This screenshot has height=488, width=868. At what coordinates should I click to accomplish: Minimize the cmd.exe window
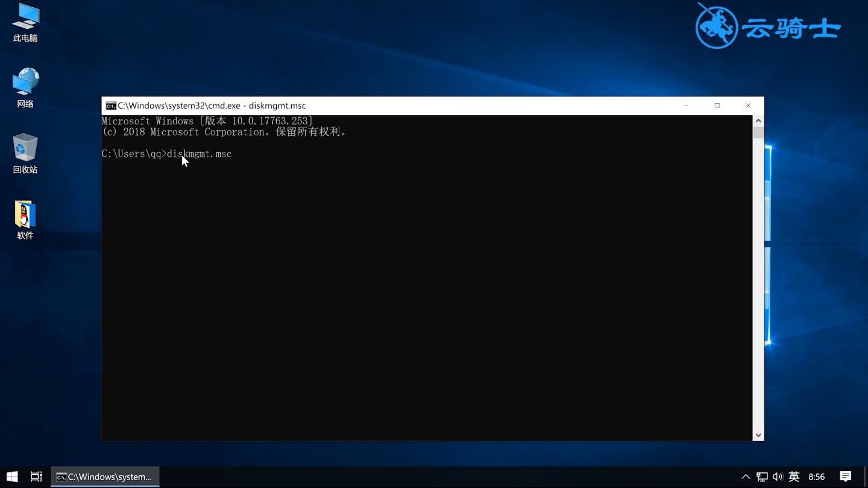click(686, 106)
